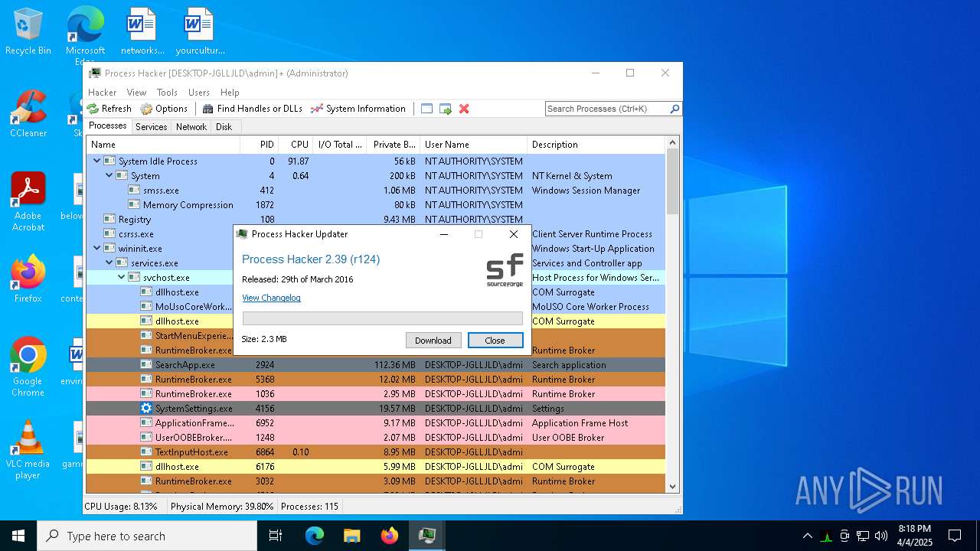Click the SystemSettings.exe gear icon

[x=146, y=408]
